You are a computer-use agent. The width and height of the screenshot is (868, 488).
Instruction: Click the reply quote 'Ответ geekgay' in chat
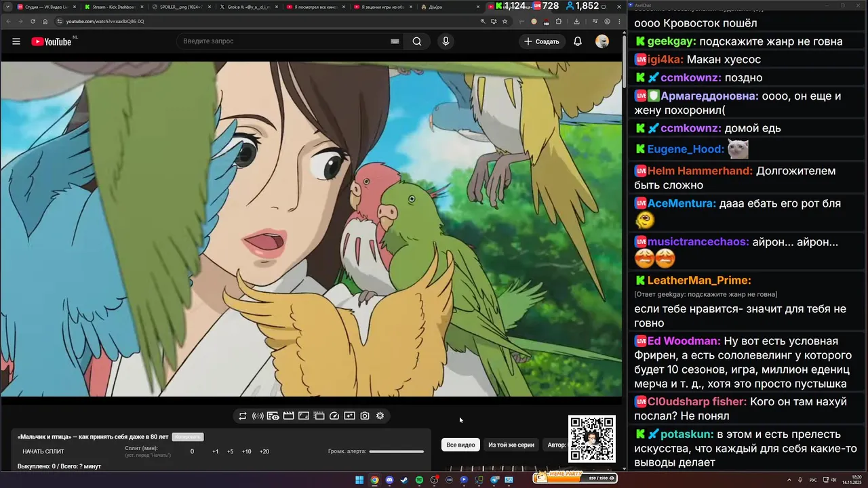pyautogui.click(x=706, y=294)
